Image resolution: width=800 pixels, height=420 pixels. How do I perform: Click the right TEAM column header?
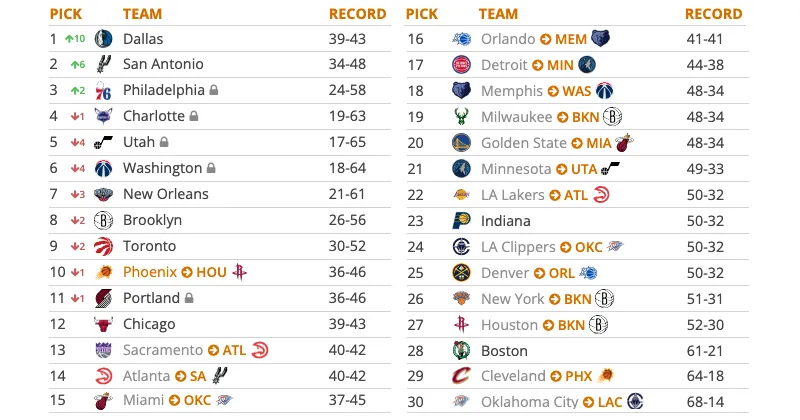click(x=498, y=14)
